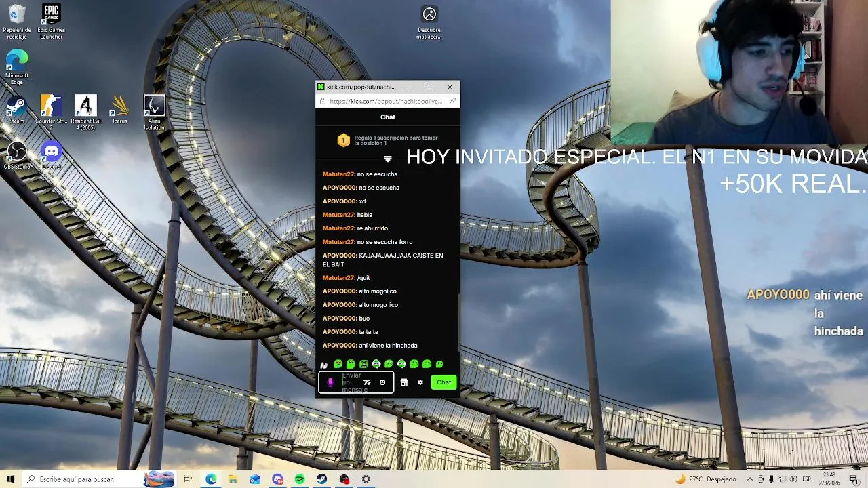Select the Icarus desktop shortcut
868x488 pixels.
tap(120, 110)
